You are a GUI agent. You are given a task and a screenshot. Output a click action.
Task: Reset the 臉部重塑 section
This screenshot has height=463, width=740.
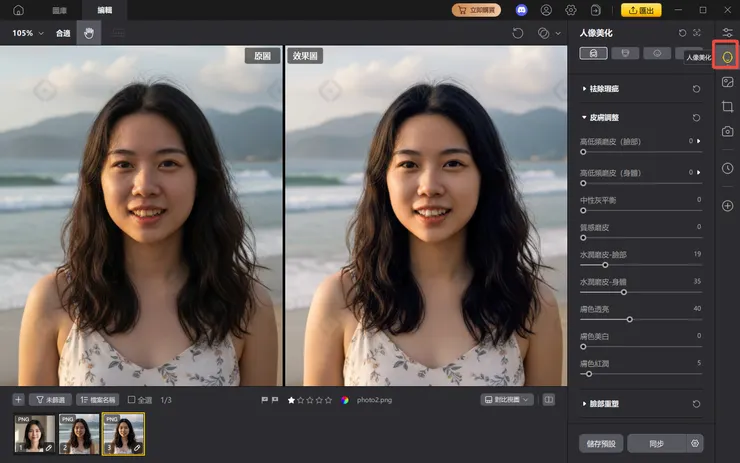[696, 404]
